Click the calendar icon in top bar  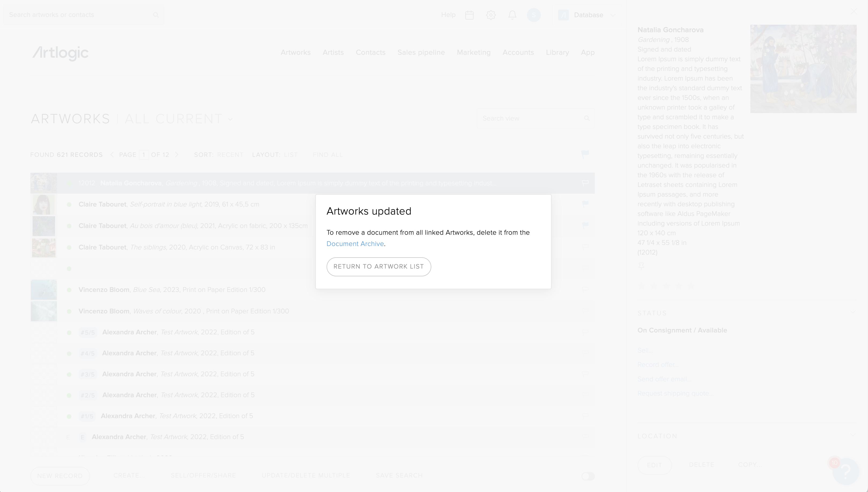click(469, 15)
